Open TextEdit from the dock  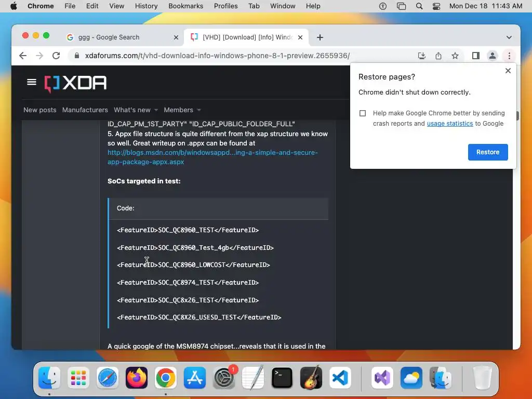click(x=253, y=378)
